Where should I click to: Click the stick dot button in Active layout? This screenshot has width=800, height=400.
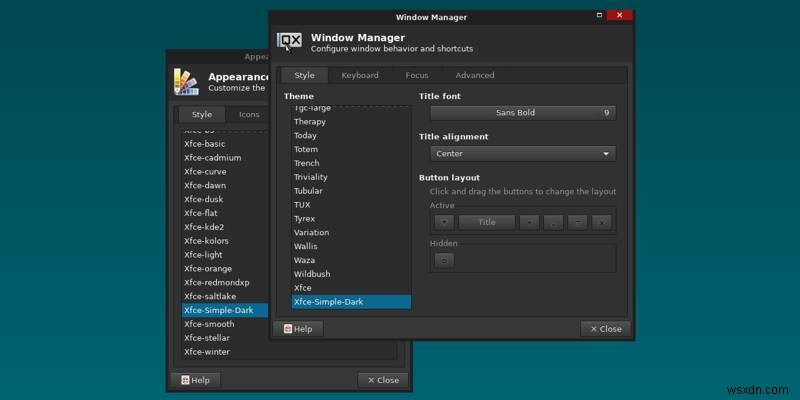(529, 222)
